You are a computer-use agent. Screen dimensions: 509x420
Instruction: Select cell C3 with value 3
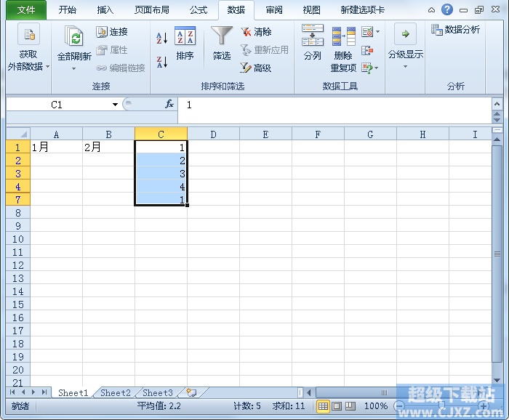point(161,174)
